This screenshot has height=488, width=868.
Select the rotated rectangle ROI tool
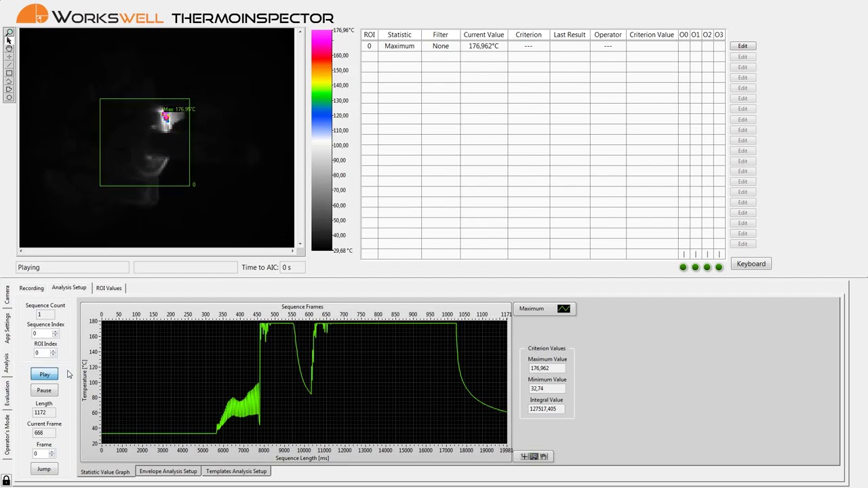(9, 81)
